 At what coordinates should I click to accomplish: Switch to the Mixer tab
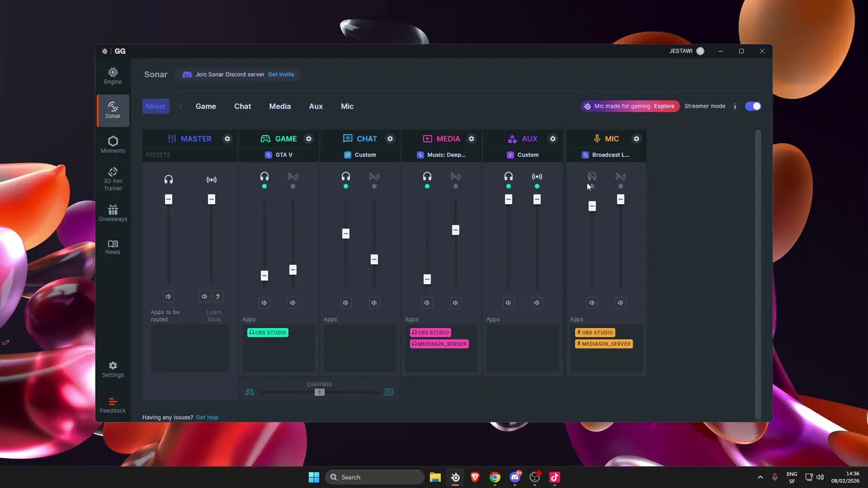pos(156,106)
